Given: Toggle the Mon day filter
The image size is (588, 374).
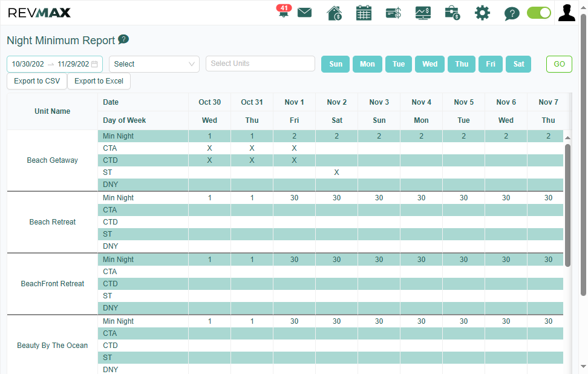Looking at the screenshot, I should tap(367, 64).
